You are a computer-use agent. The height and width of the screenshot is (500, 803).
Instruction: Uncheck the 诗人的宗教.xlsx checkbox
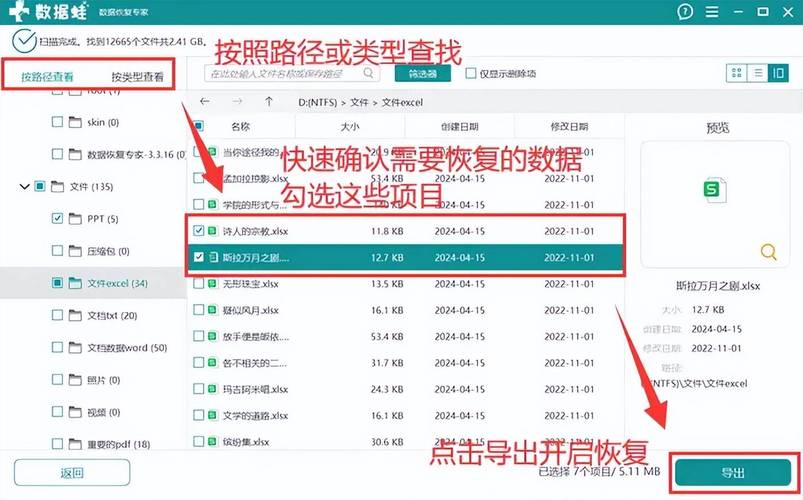[x=198, y=231]
